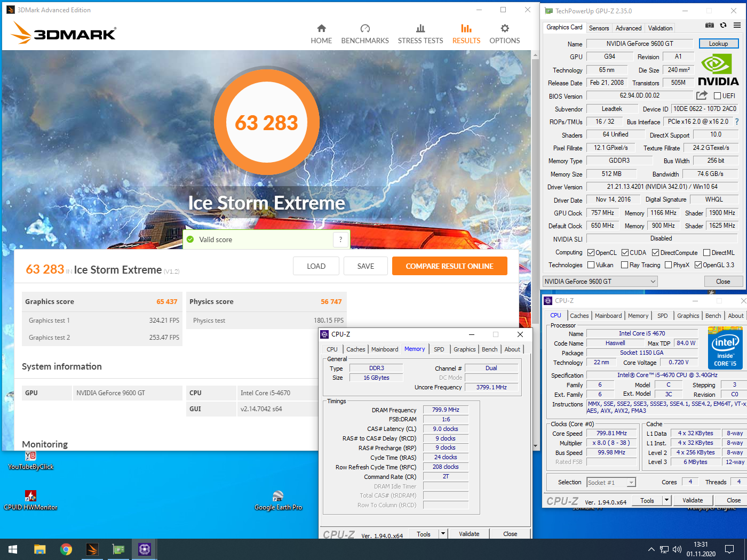
Task: Show hidden system tray icons chevron
Action: [651, 549]
